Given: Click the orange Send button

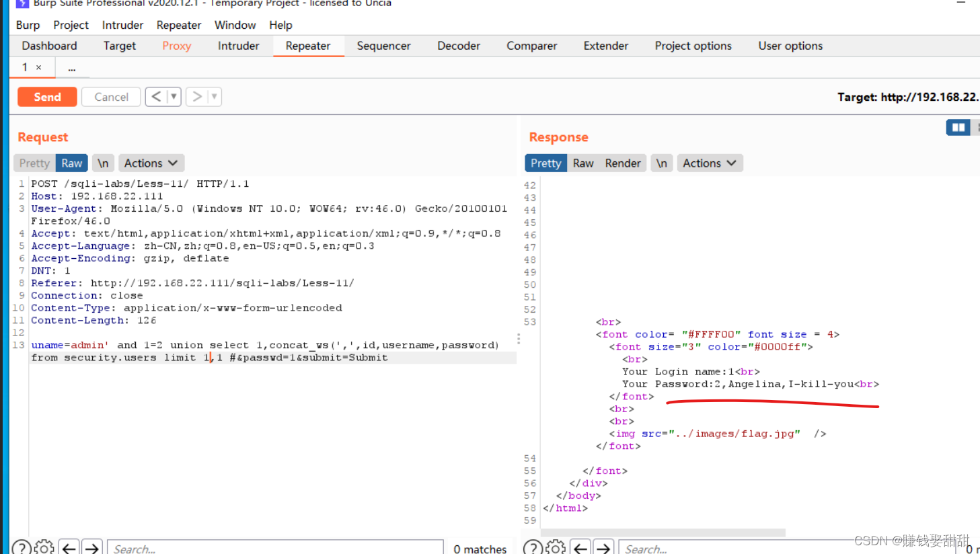Looking at the screenshot, I should (47, 97).
